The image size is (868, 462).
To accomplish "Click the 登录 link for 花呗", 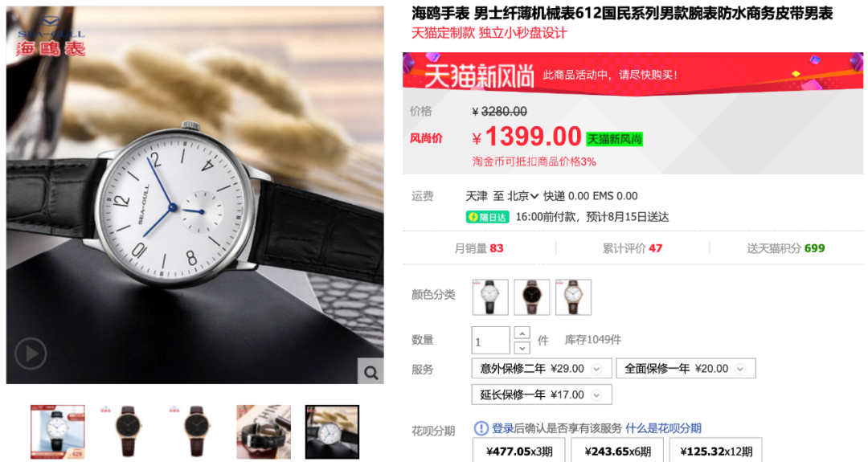I will click(x=502, y=428).
